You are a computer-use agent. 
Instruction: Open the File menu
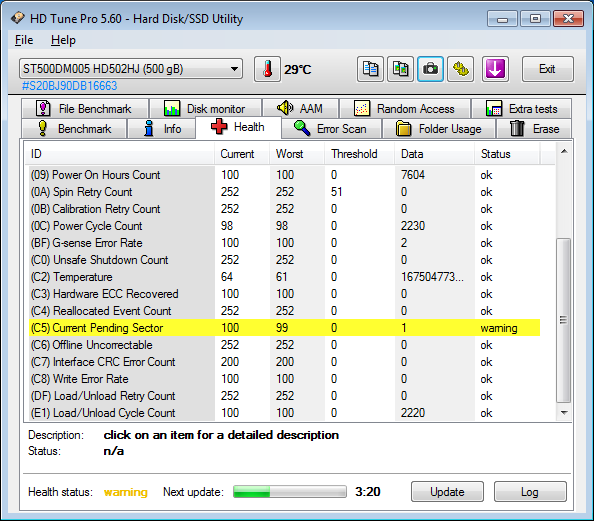24,40
